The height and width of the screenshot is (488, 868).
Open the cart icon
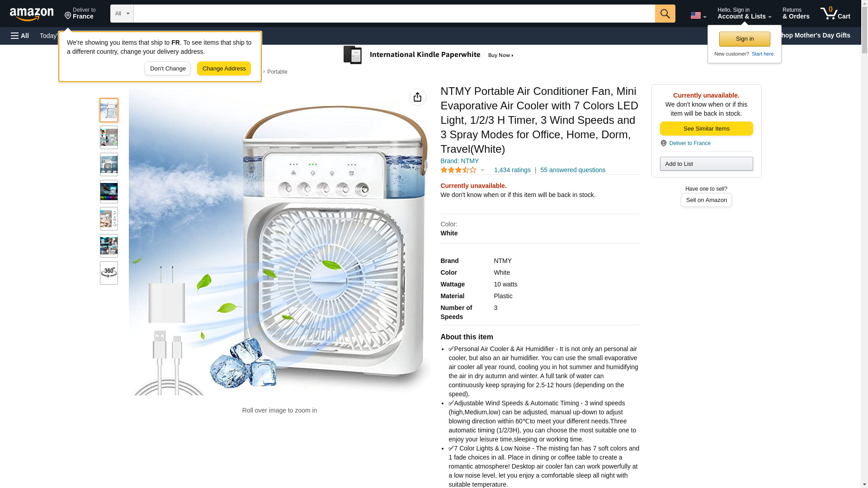tap(835, 14)
